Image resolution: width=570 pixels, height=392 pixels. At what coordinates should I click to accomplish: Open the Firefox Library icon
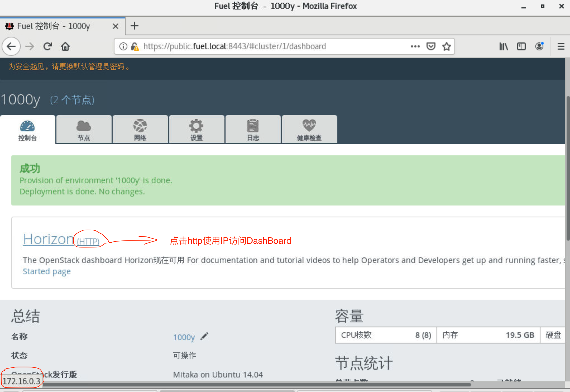(503, 46)
